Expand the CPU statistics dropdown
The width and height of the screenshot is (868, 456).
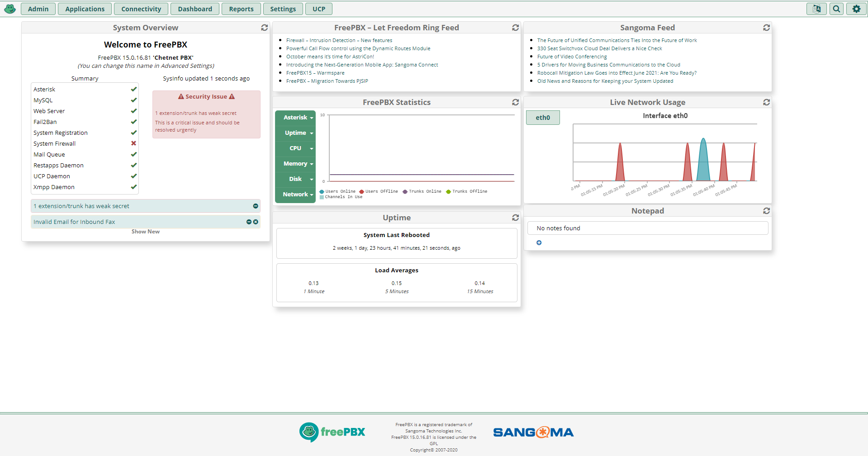295,148
